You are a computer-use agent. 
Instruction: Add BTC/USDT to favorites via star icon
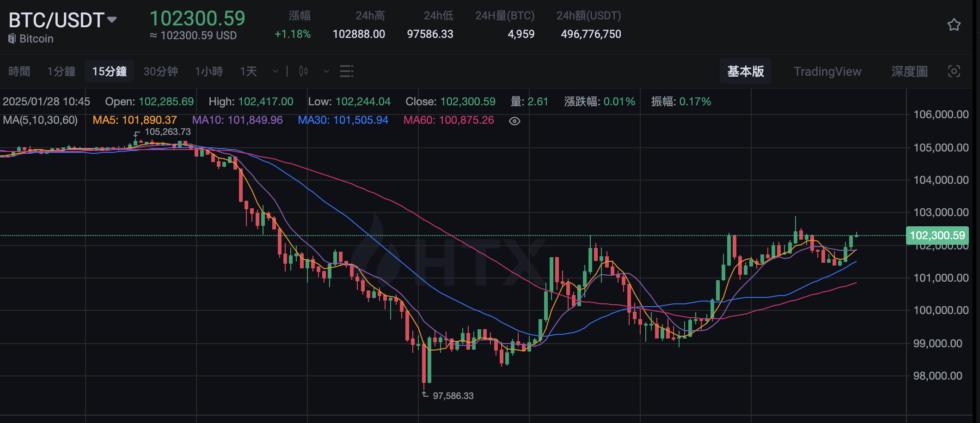(954, 24)
